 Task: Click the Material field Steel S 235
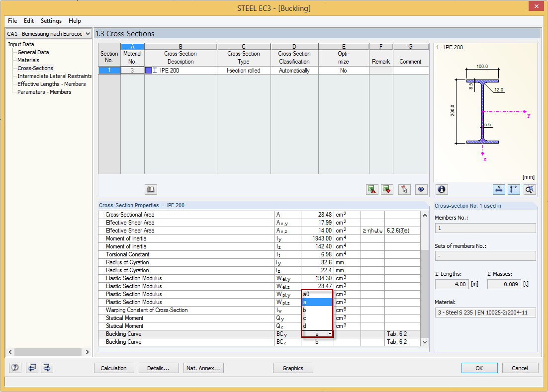[x=485, y=313]
